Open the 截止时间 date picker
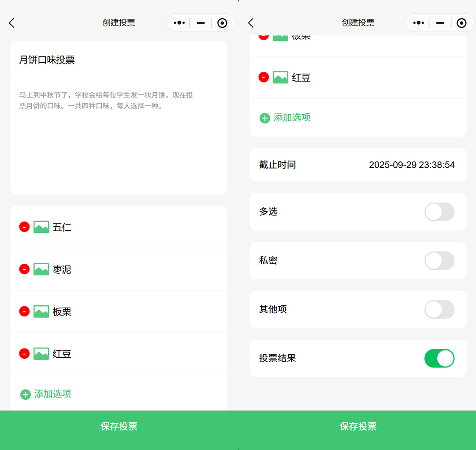This screenshot has height=450, width=476. tap(411, 165)
